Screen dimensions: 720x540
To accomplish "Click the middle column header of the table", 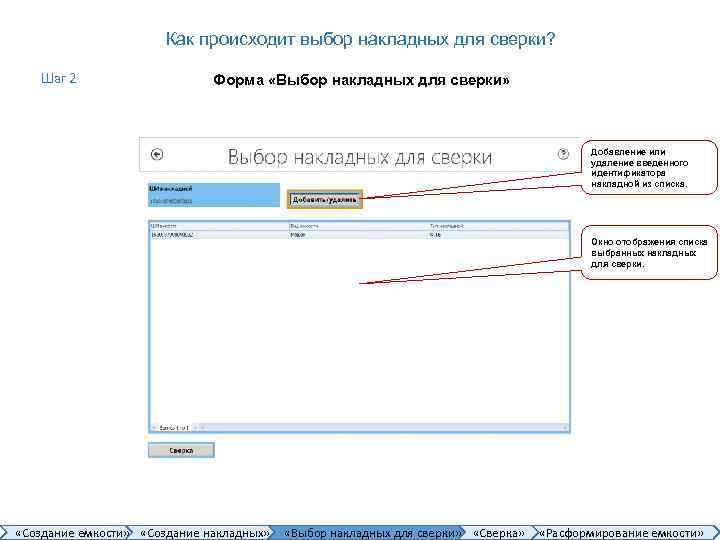I will [x=358, y=226].
